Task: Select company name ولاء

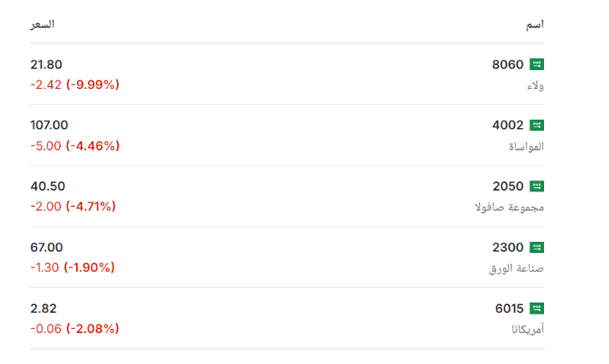Action: [x=535, y=85]
